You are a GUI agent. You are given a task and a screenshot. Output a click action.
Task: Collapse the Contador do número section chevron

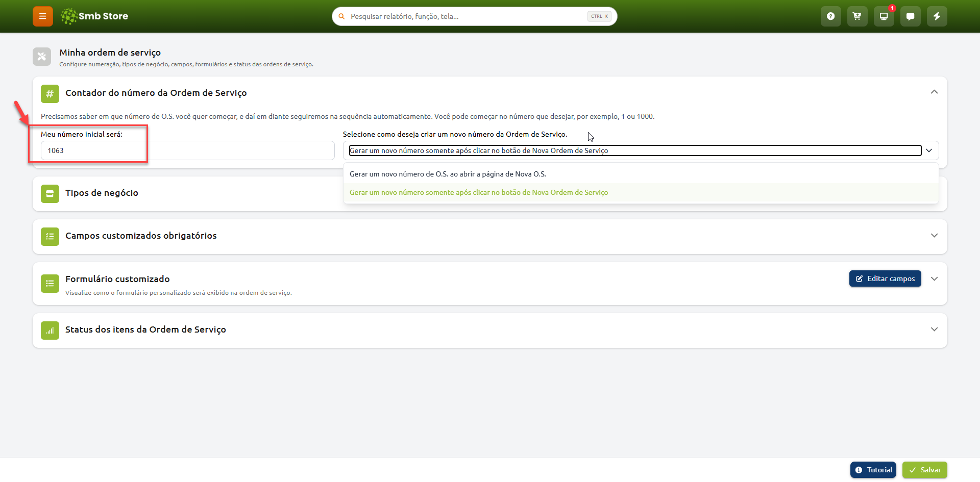(934, 92)
